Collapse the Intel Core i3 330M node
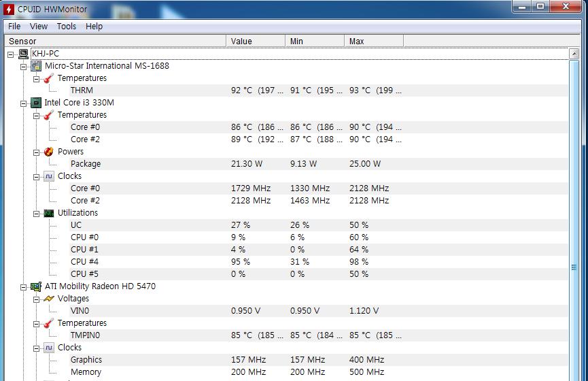 (24, 103)
